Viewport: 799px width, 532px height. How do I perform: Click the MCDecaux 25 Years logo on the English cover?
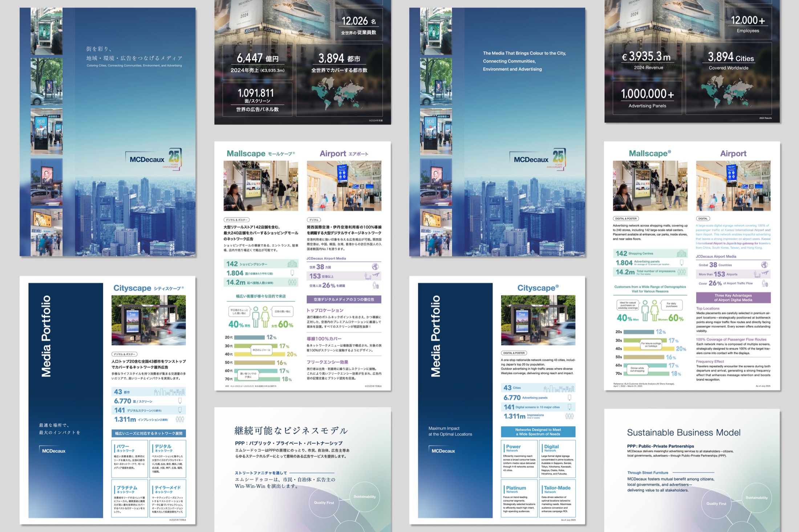coord(538,159)
